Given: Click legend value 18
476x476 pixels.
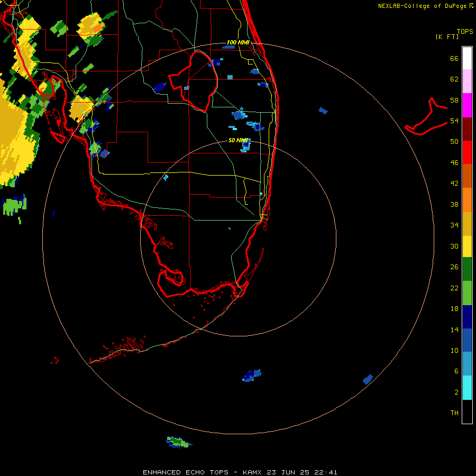Looking at the screenshot, I should (454, 309).
